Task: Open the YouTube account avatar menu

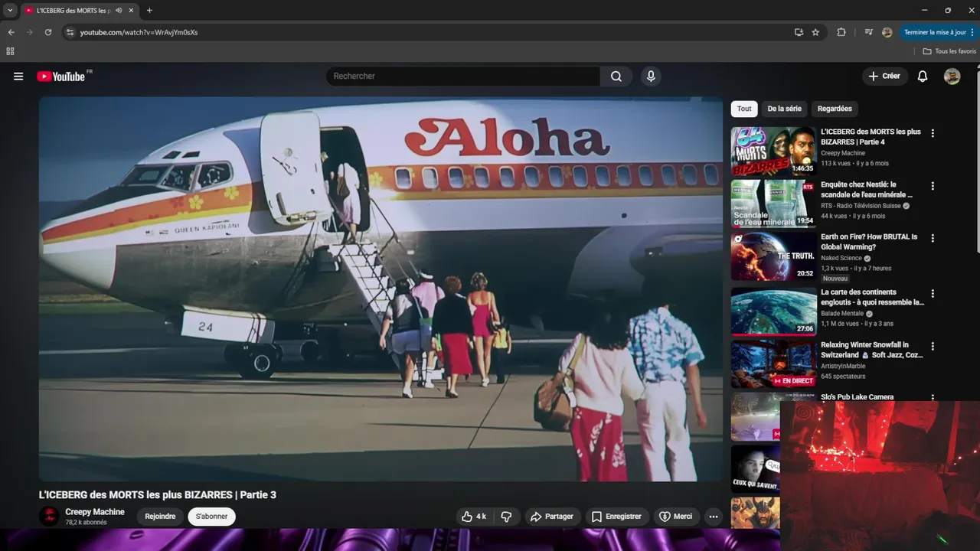Action: (952, 77)
